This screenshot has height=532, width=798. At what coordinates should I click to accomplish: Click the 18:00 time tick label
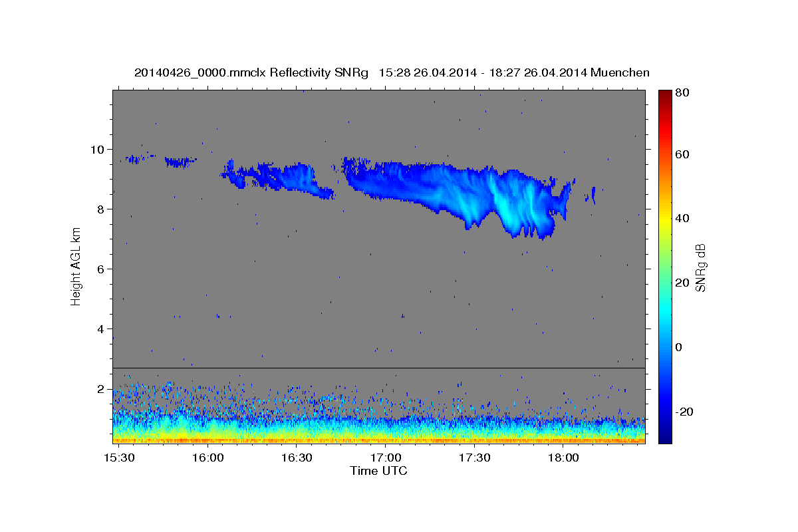563,459
